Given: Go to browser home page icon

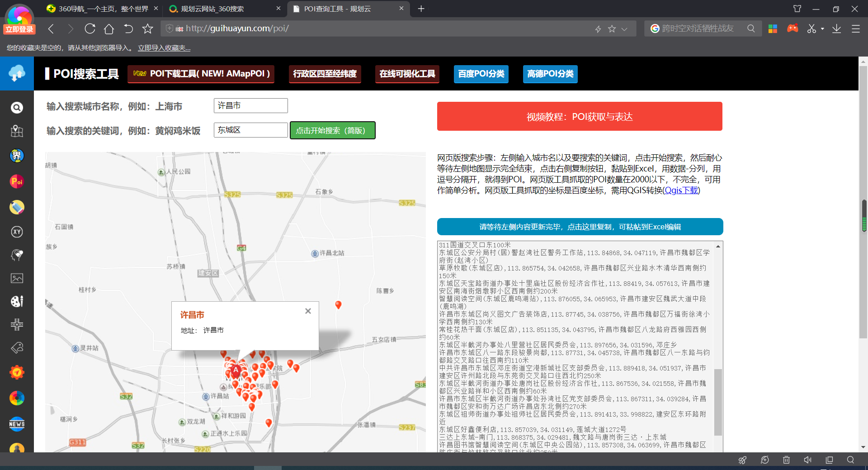Looking at the screenshot, I should (x=109, y=29).
